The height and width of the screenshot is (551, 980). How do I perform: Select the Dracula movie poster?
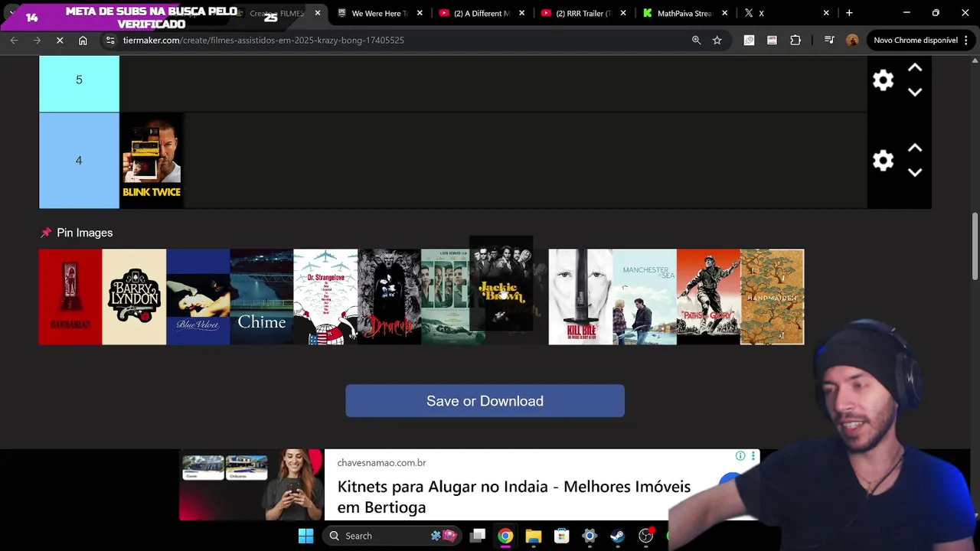pos(389,297)
